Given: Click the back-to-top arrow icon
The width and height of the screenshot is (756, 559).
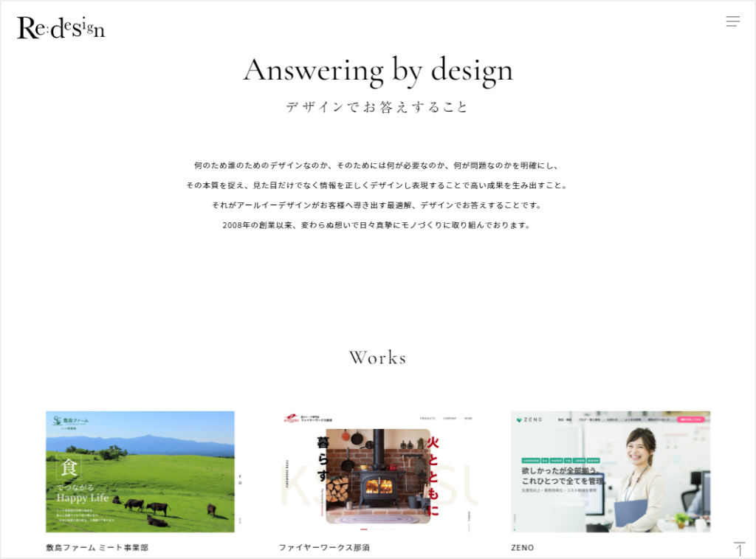Looking at the screenshot, I should [739, 549].
